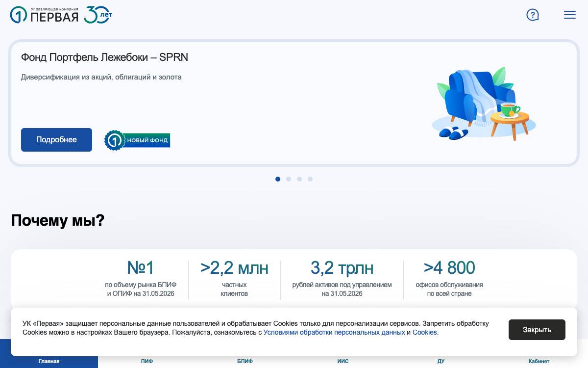Click the Первая company logo
This screenshot has width=588, height=368.
coord(44,15)
